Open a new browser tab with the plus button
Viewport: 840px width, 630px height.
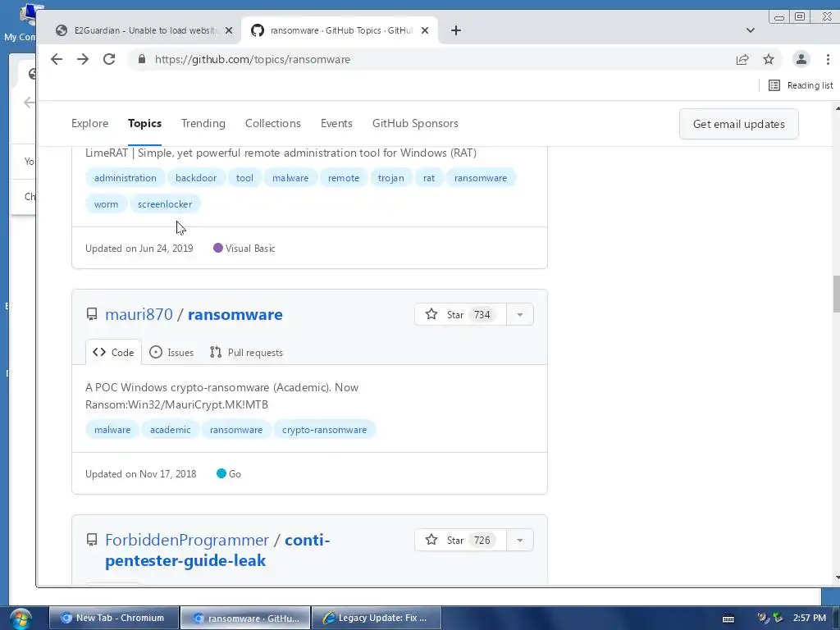tap(456, 30)
